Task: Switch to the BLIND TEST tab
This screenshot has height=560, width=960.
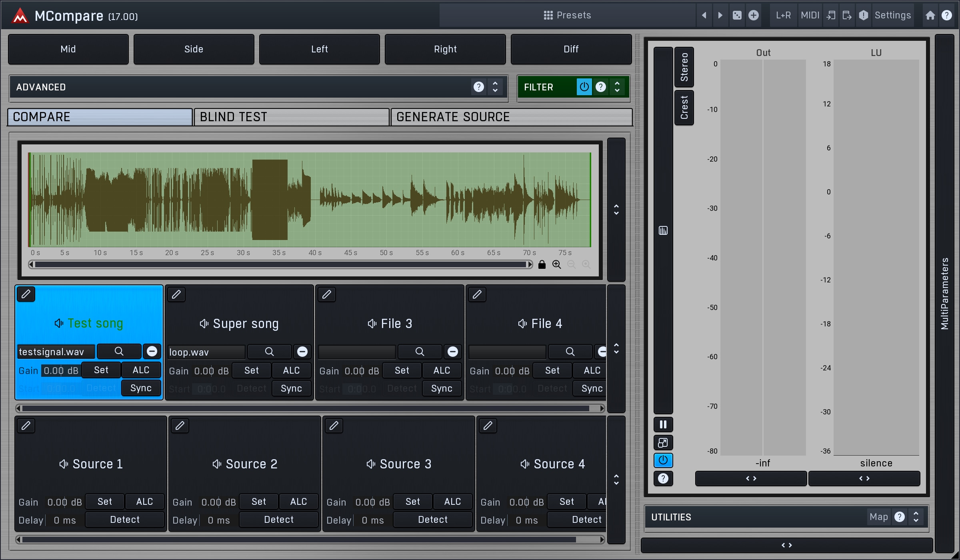Action: pyautogui.click(x=291, y=117)
